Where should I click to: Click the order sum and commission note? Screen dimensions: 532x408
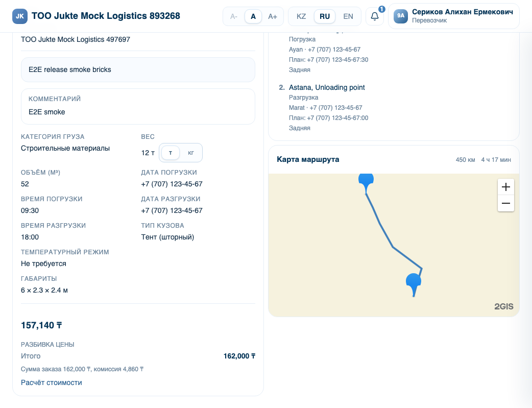[82, 369]
